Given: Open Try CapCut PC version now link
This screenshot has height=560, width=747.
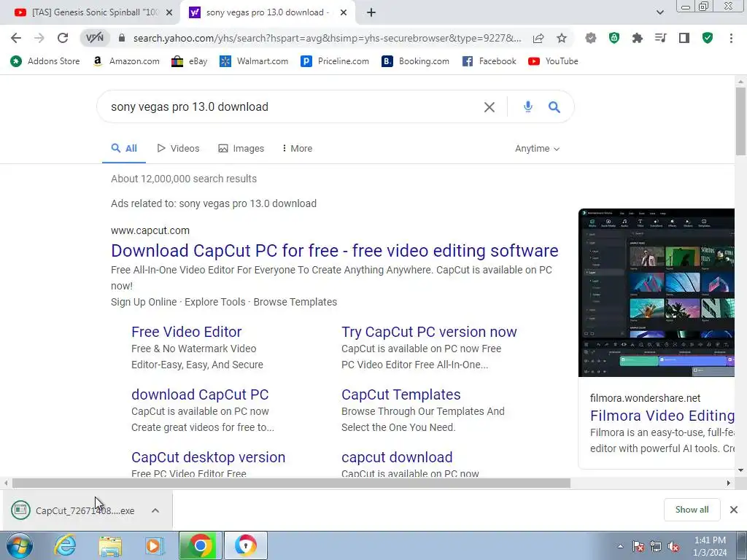Looking at the screenshot, I should click(429, 332).
